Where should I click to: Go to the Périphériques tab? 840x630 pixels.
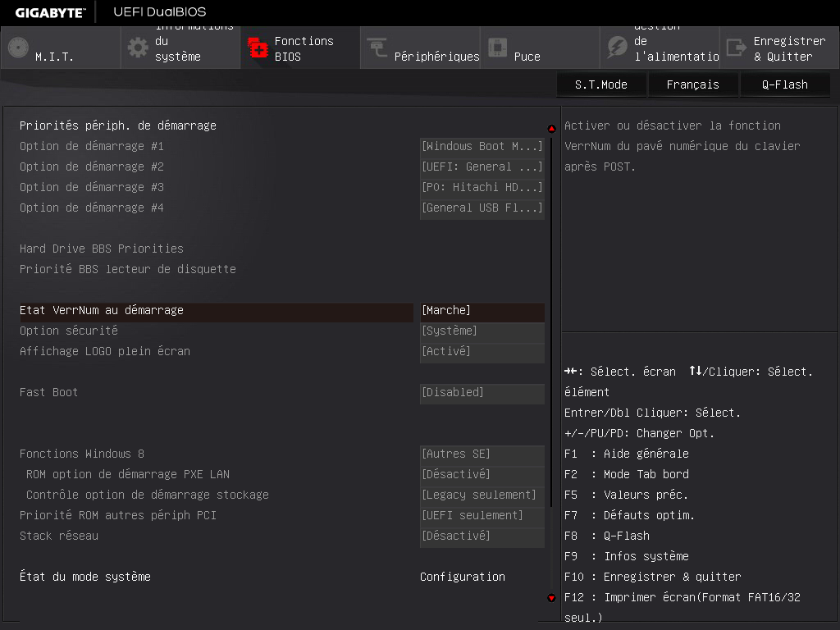420,48
